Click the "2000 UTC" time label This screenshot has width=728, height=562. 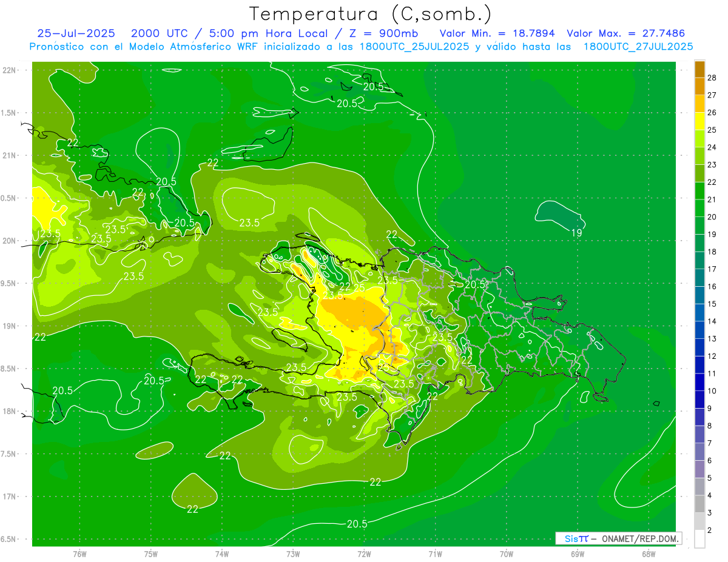tap(160, 33)
